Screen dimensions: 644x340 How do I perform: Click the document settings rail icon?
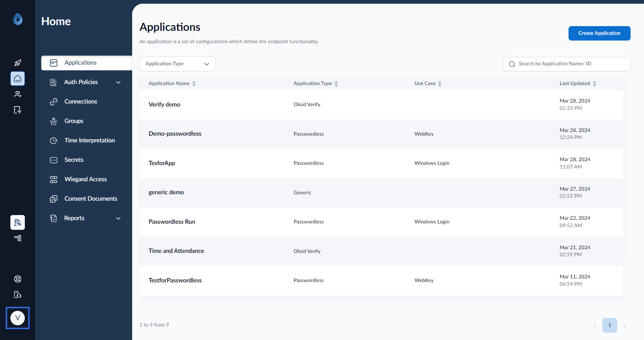point(18,222)
